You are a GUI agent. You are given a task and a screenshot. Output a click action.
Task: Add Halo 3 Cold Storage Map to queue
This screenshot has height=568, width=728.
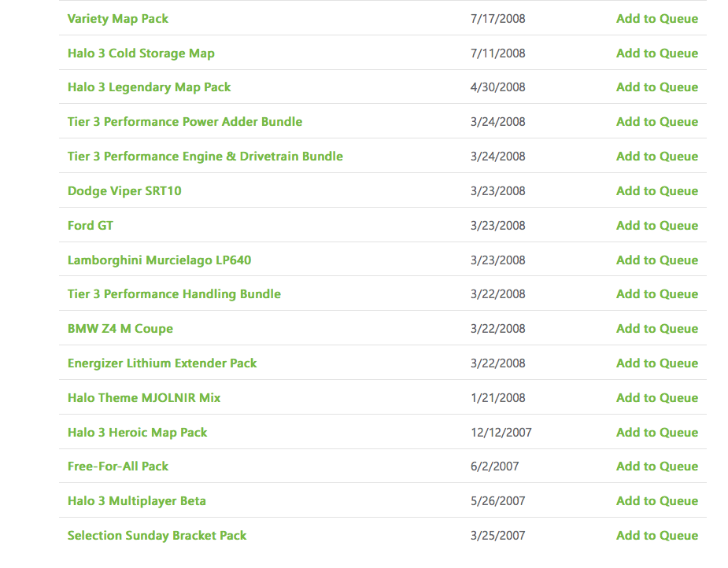(x=657, y=53)
